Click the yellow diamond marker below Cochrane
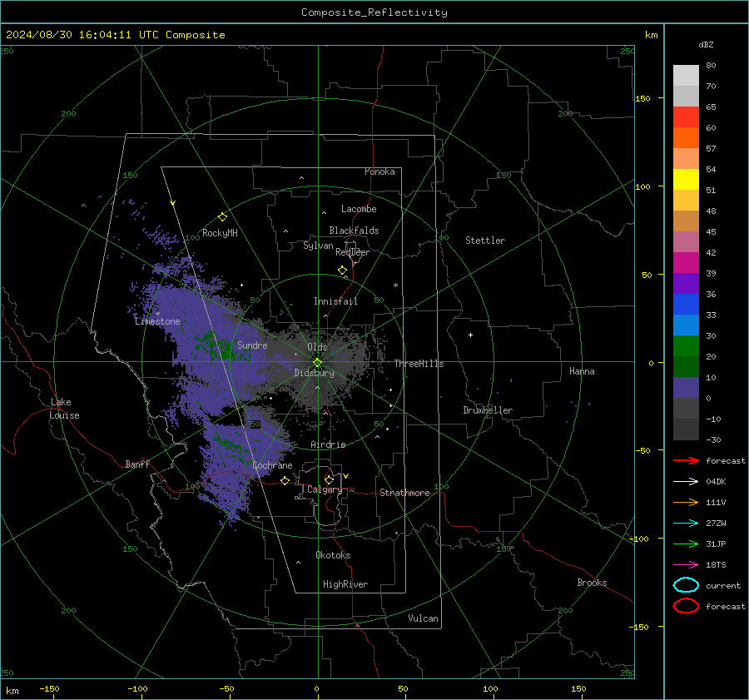 (x=285, y=480)
